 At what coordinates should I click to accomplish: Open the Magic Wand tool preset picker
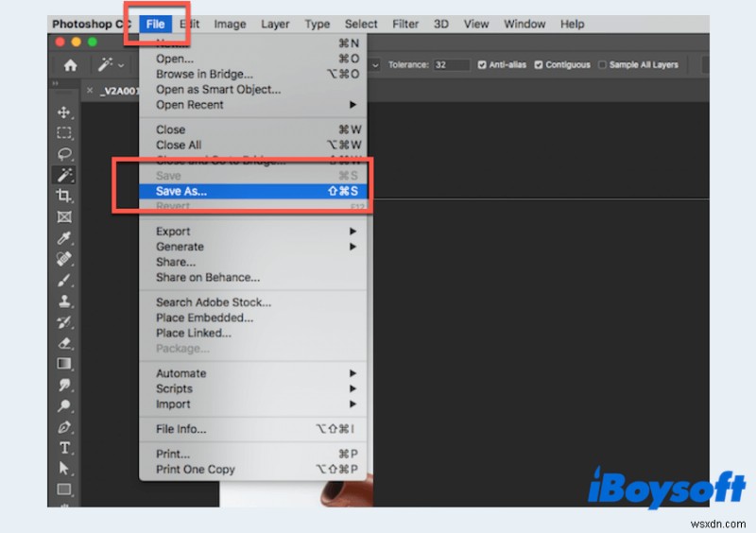pyautogui.click(x=111, y=64)
